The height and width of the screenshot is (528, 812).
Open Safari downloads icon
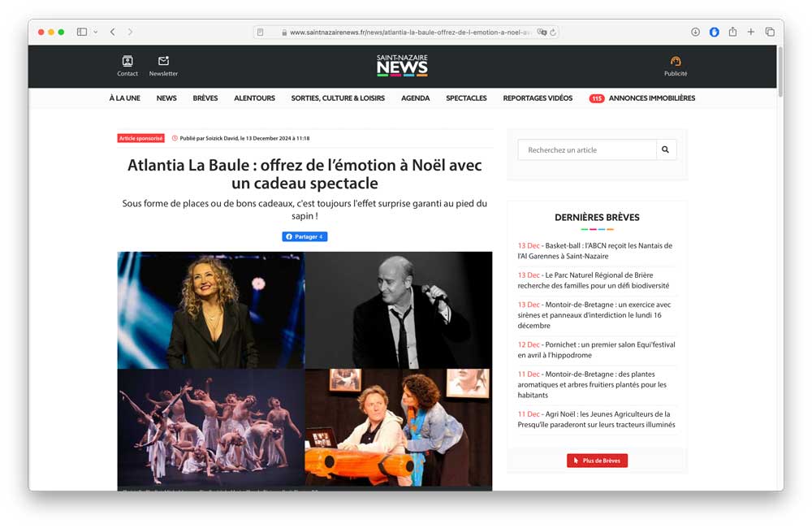[695, 32]
